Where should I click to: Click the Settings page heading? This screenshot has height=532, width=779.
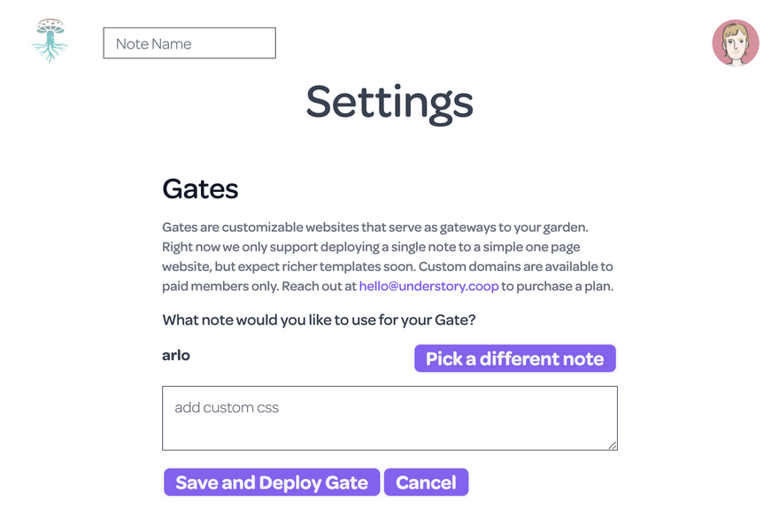389,102
